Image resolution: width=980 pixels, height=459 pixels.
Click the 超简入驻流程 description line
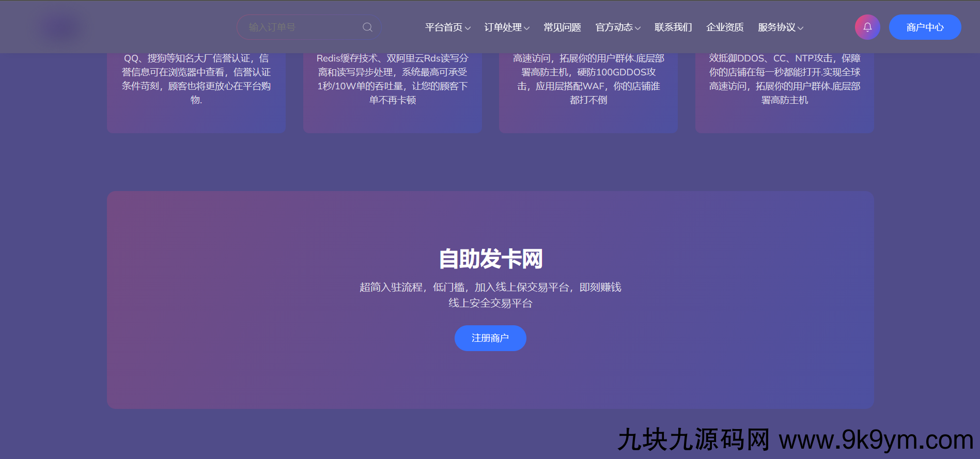(490, 287)
